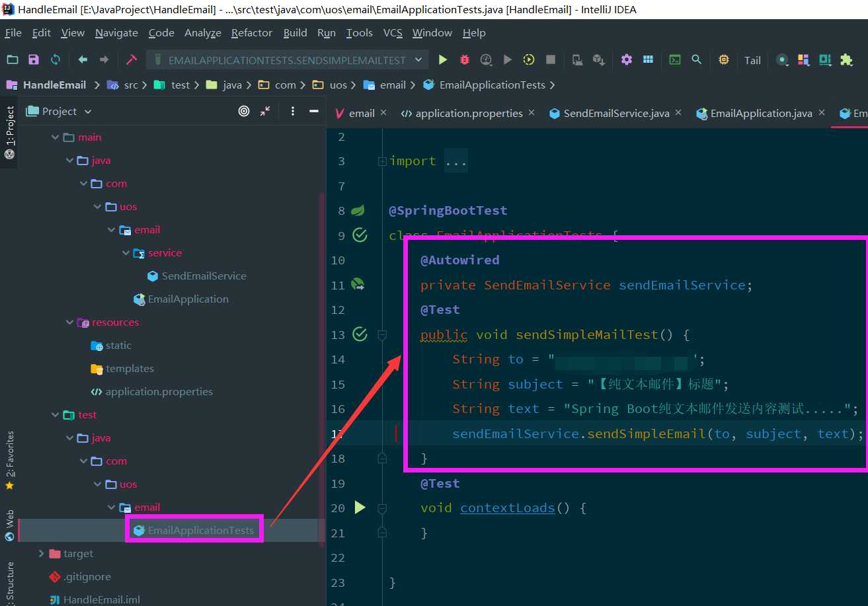The width and height of the screenshot is (868, 606).
Task: Click the Search Everywhere magnifier icon
Action: coord(696,59)
